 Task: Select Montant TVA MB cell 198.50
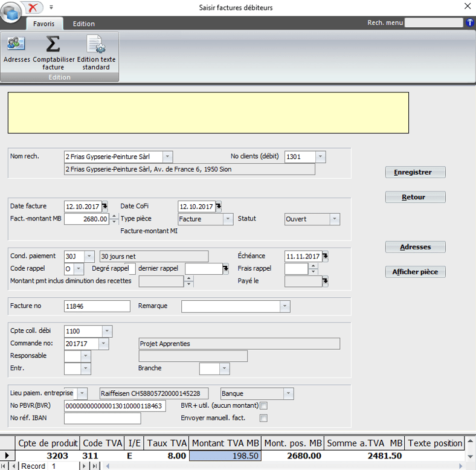225,456
